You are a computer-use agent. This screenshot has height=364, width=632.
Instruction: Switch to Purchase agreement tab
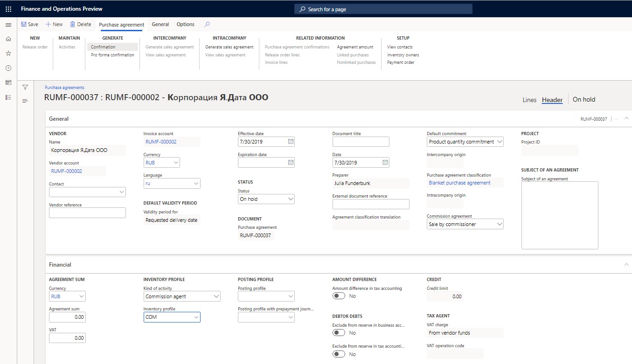122,25
